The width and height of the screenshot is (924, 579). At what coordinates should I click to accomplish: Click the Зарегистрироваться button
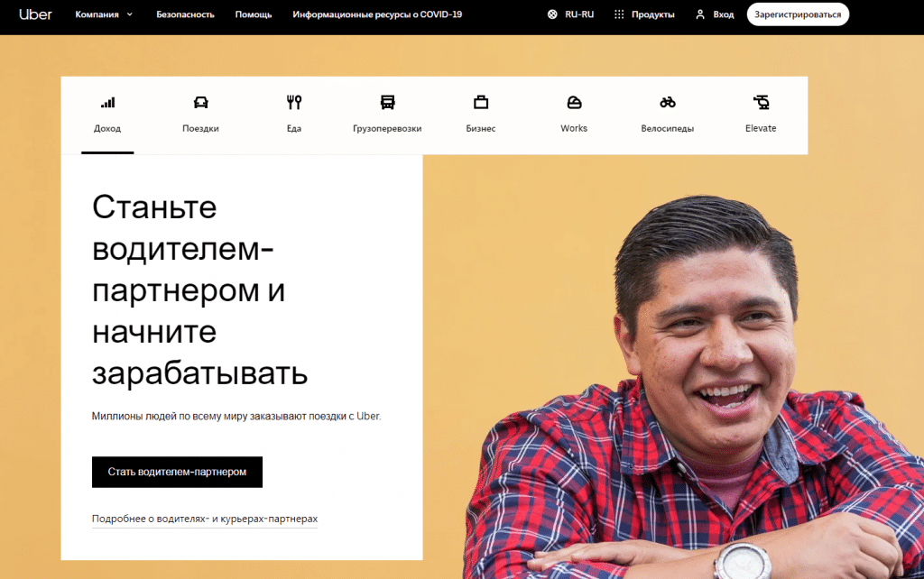[x=798, y=14]
